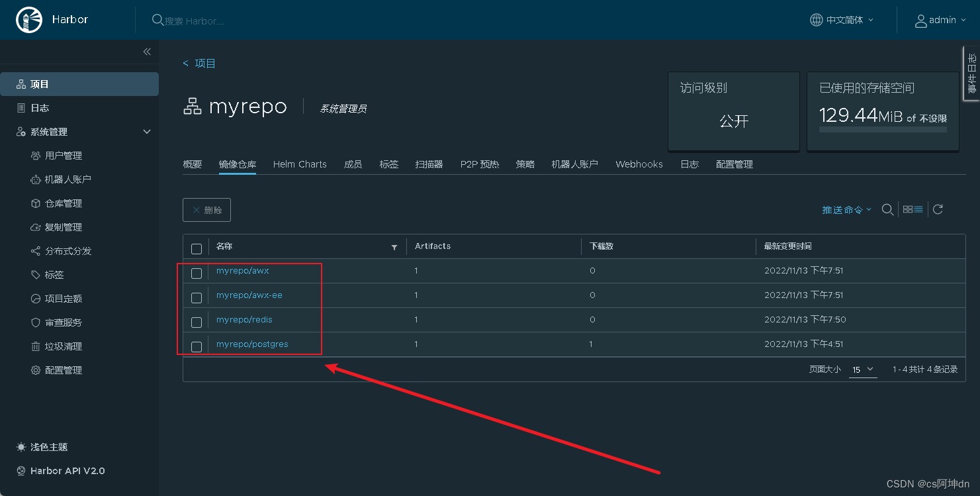This screenshot has width=980, height=496.
Task: Check the myrepo/redis row checkbox
Action: point(197,322)
